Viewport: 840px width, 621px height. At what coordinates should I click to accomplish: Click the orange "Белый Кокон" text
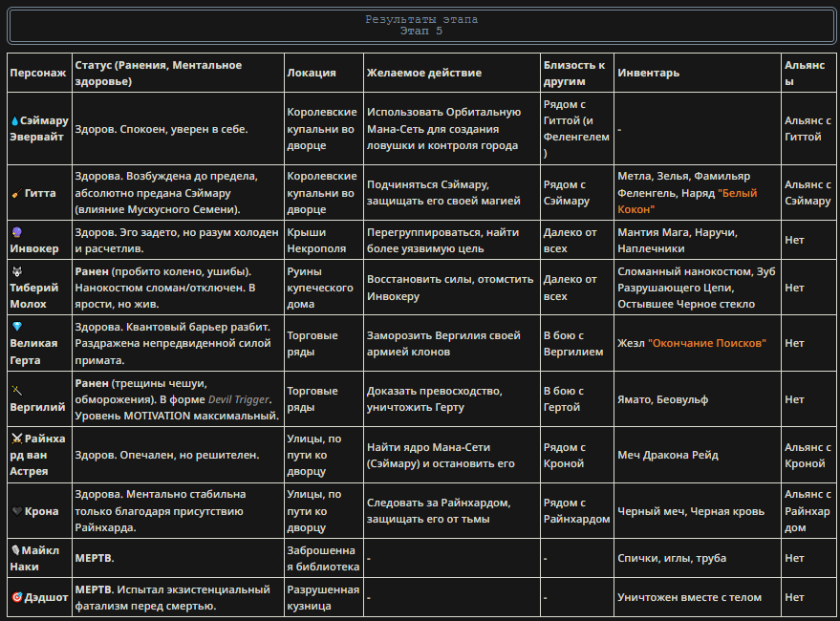pos(687,201)
